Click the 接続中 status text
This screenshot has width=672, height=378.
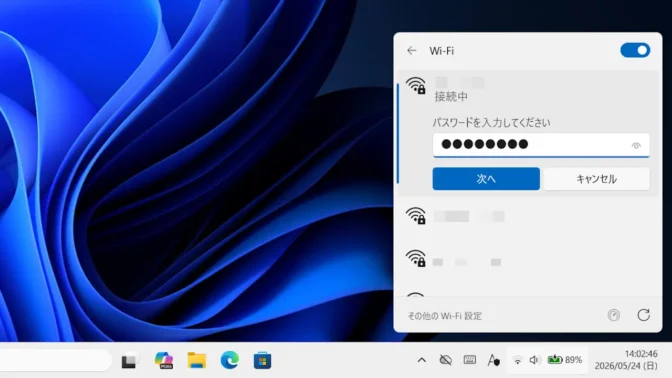[451, 97]
